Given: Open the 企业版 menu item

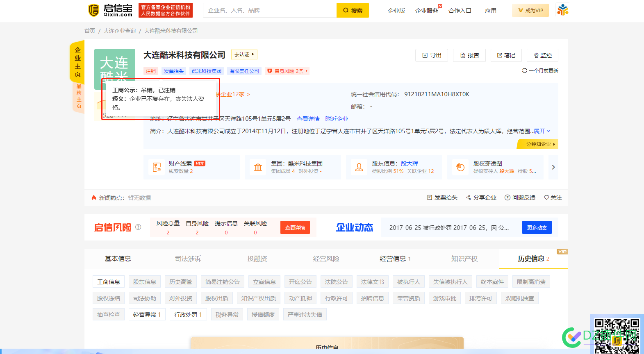Looking at the screenshot, I should click(x=396, y=11).
